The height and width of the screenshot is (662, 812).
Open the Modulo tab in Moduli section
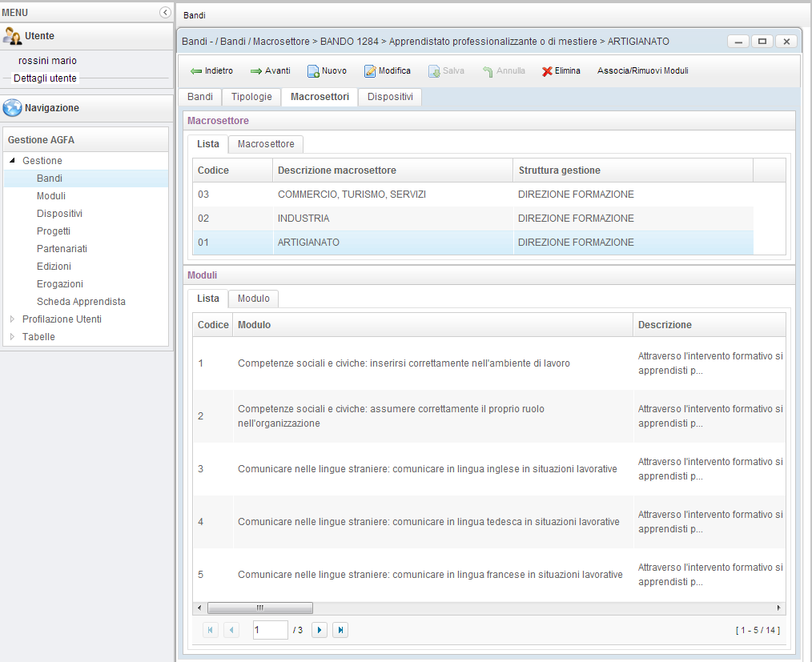click(x=253, y=299)
